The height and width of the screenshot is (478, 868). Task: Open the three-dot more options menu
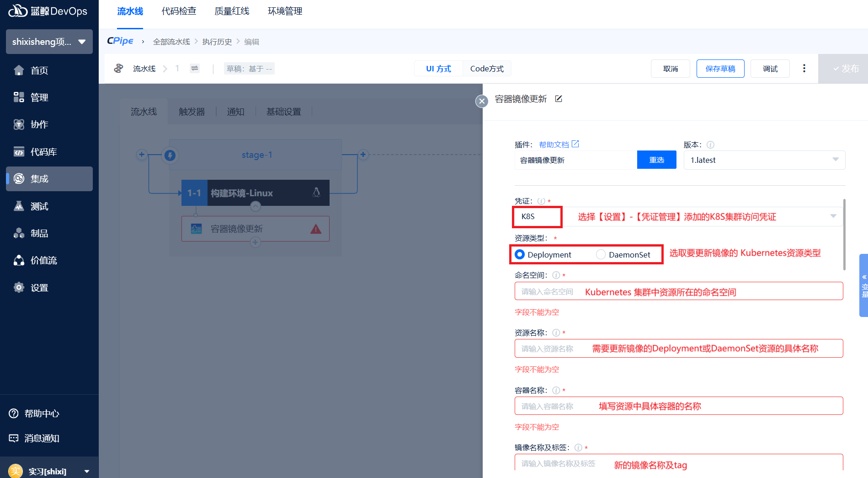tap(804, 69)
